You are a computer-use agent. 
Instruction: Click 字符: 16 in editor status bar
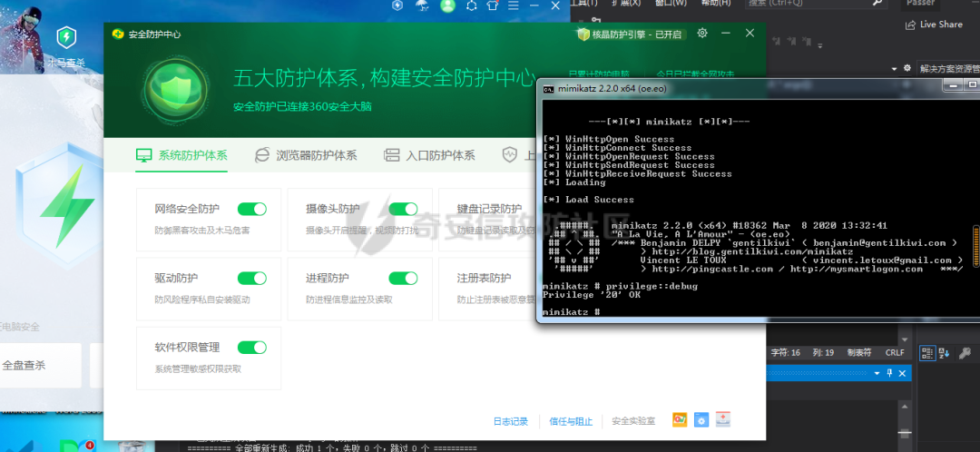tap(786, 352)
